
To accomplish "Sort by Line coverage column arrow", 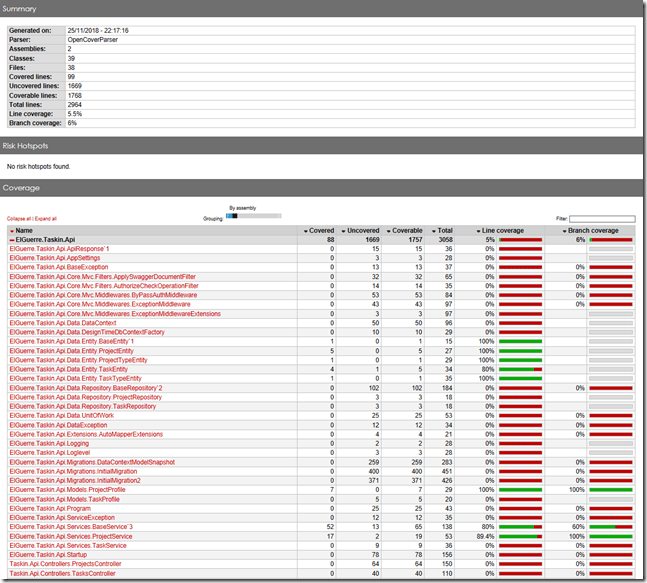I will [x=478, y=231].
